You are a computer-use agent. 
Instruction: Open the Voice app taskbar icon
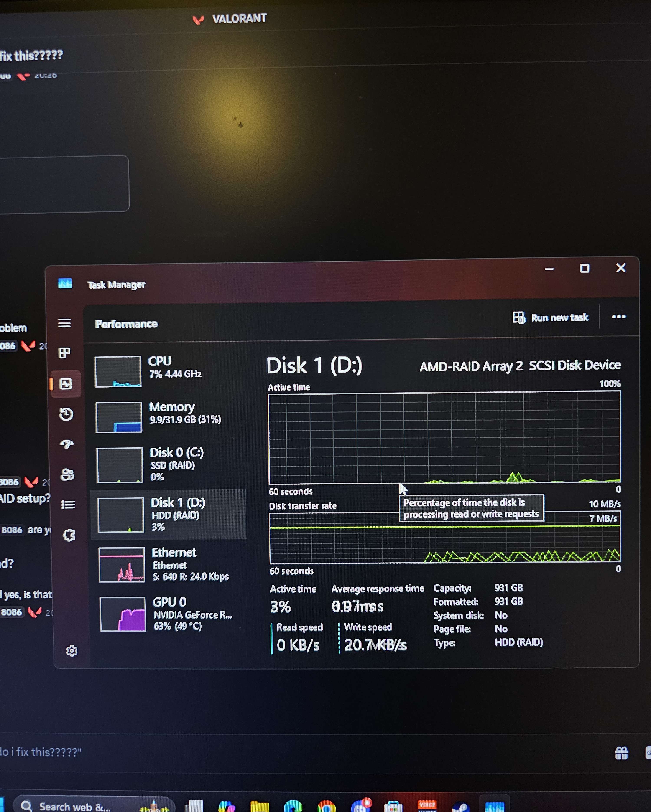click(x=427, y=806)
